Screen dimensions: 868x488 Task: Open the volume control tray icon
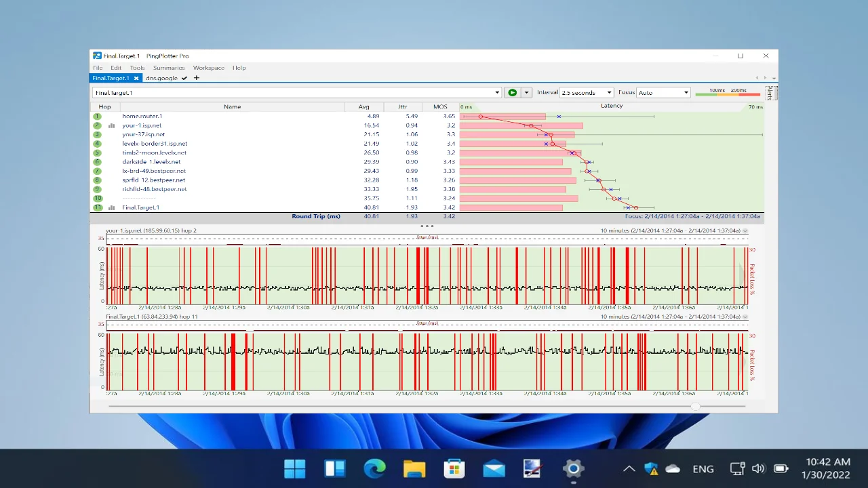(x=759, y=468)
